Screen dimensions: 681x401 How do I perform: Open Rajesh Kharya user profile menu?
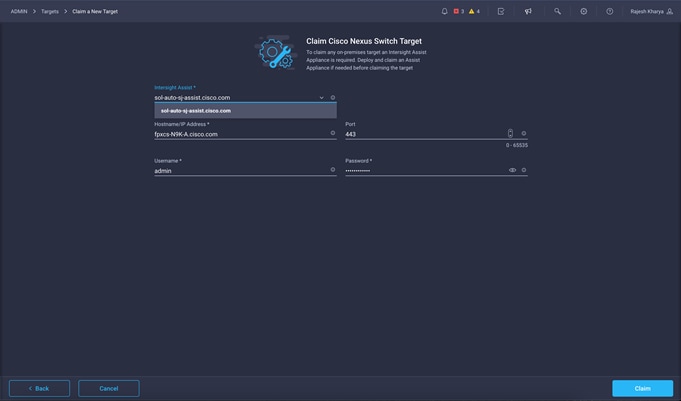point(651,11)
